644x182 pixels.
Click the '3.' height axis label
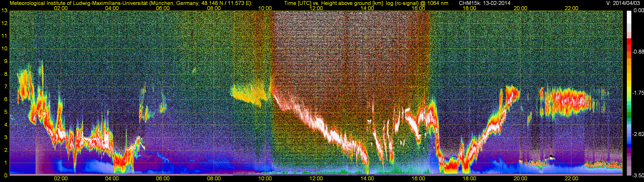click(6, 137)
